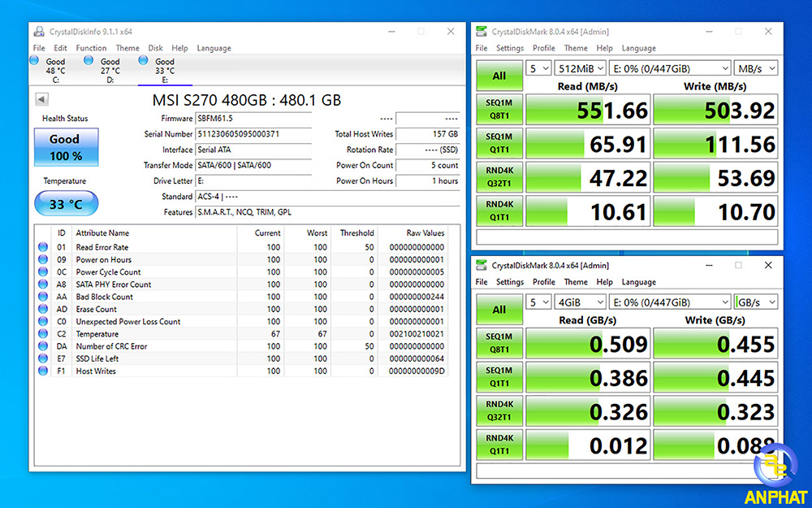Open Disk menu in CrystalDiskInfo
This screenshot has width=812, height=508.
(155, 48)
